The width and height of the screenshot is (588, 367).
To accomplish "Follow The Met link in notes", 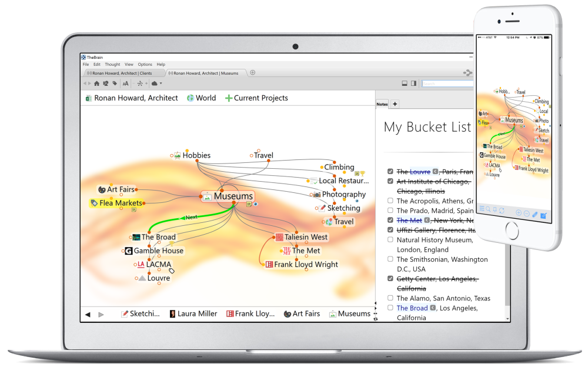I will (x=409, y=221).
